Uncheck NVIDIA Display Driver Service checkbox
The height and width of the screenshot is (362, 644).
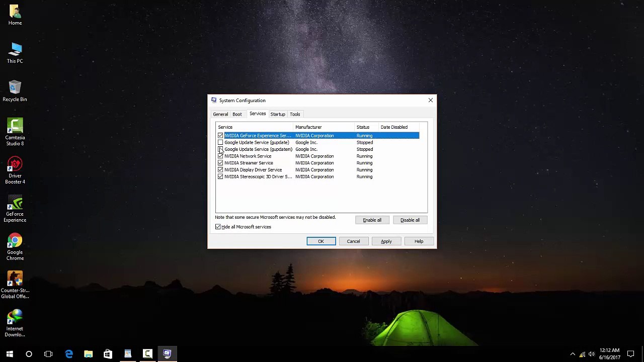(220, 170)
